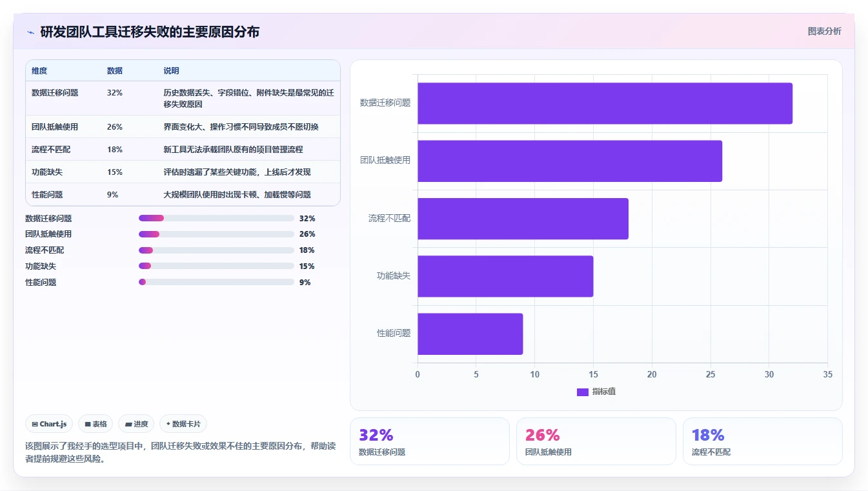Click the 功能缺失 label in the progress list
The width and height of the screenshot is (868, 491).
coord(41,266)
